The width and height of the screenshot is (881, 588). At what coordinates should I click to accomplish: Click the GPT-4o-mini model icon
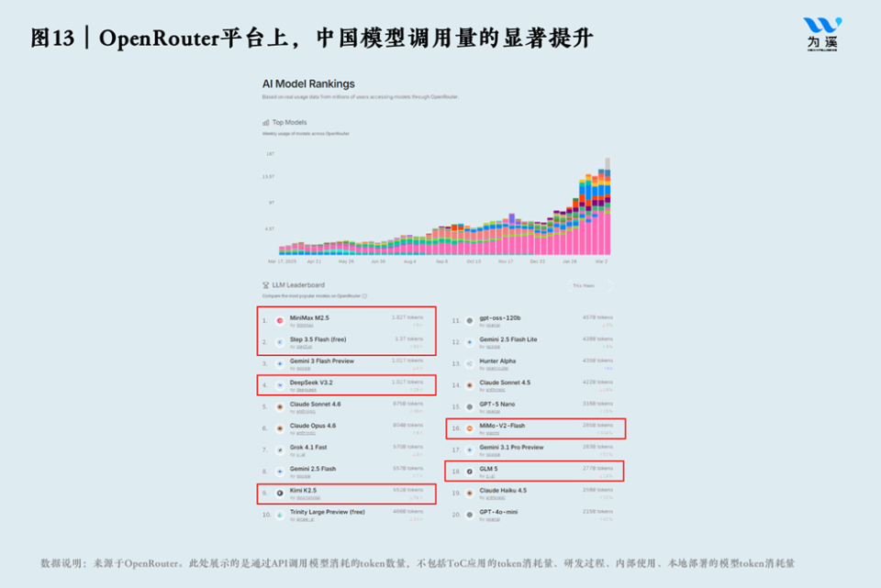[x=470, y=515]
